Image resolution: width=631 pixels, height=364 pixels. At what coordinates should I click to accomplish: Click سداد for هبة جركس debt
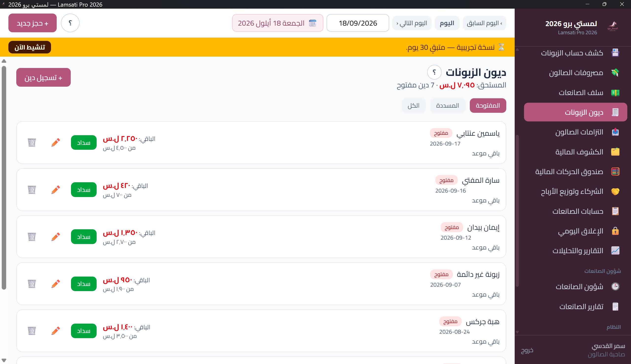tap(84, 331)
